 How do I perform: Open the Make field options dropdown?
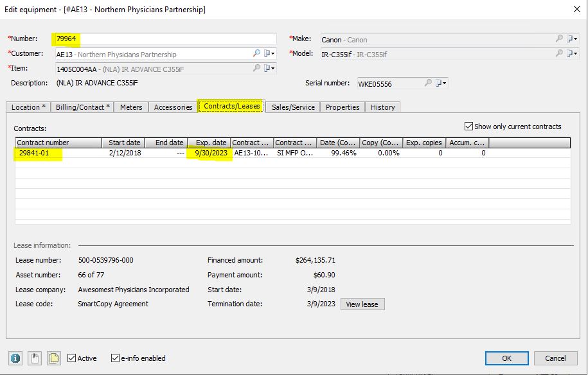point(572,39)
